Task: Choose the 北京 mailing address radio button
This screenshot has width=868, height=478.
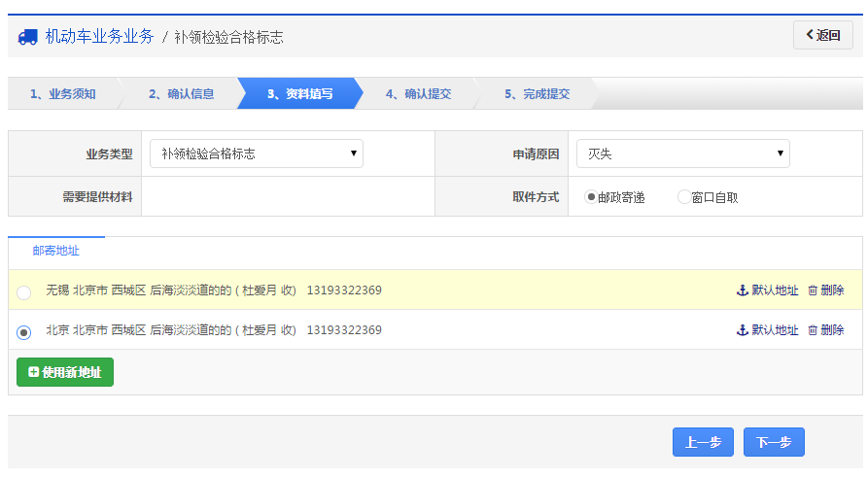Action: [x=24, y=332]
